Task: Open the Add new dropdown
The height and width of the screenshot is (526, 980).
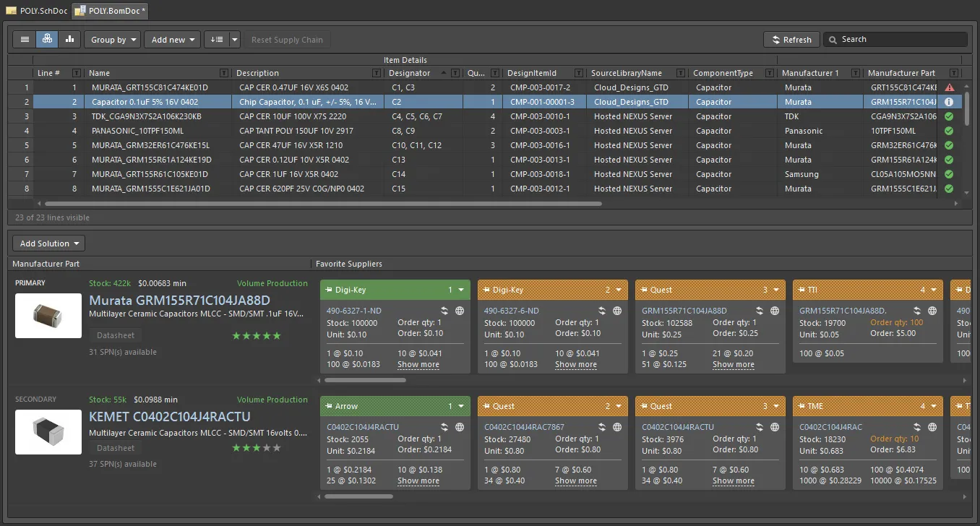Action: pos(172,40)
